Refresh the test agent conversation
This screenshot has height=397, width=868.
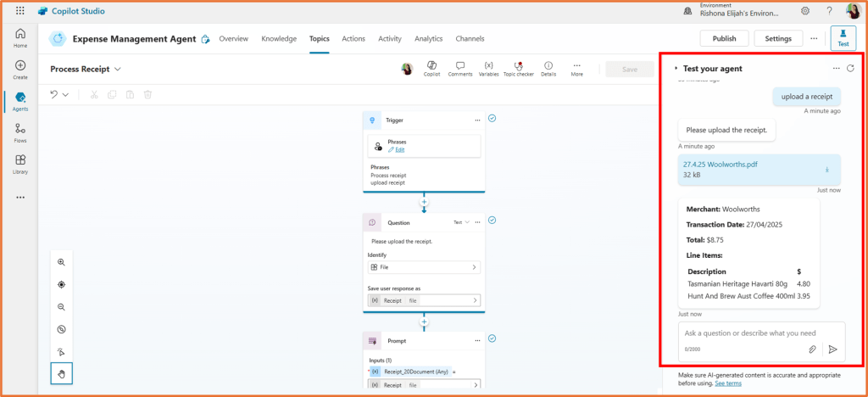point(850,68)
